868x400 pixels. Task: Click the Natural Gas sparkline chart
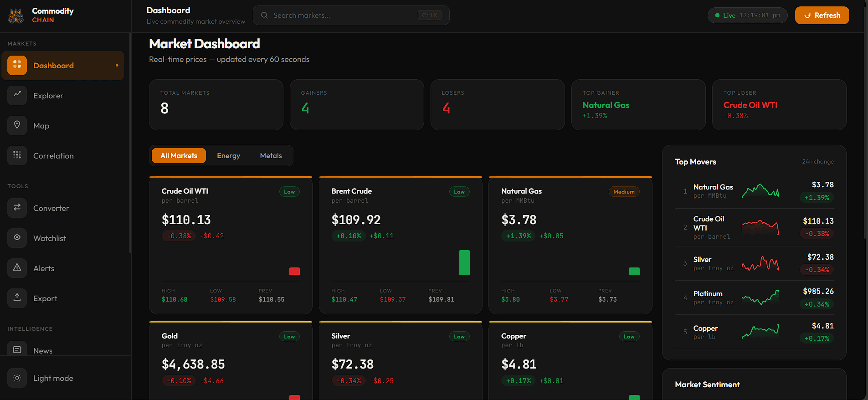(x=760, y=191)
